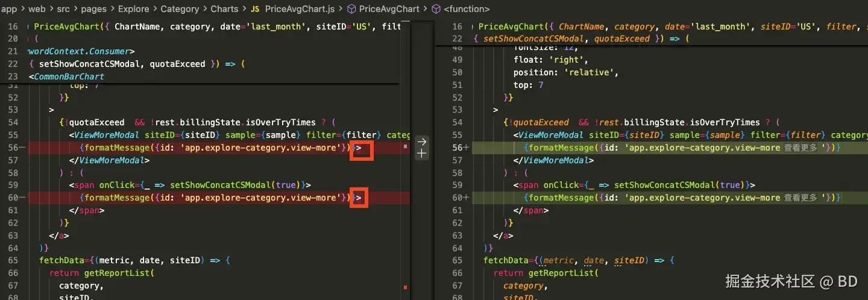Click '</ViewMoreModal>' closing tag in right pane
The width and height of the screenshot is (868, 300).
pyautogui.click(x=553, y=160)
